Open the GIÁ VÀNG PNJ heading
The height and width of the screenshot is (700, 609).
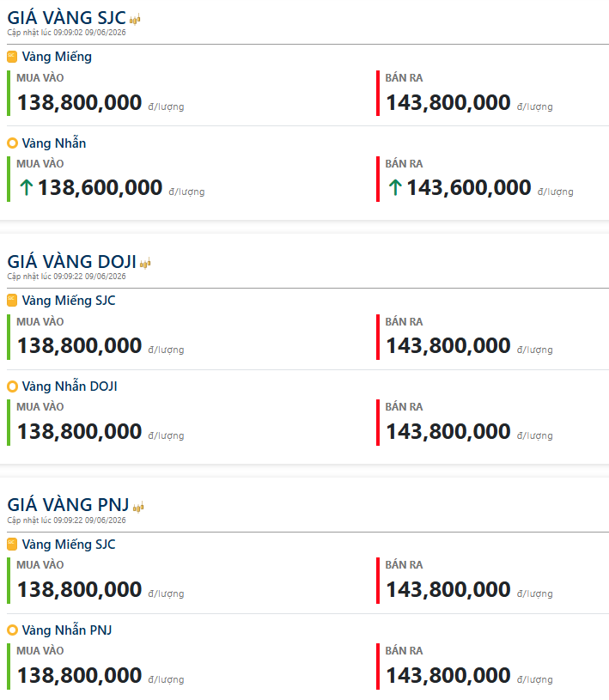69,505
